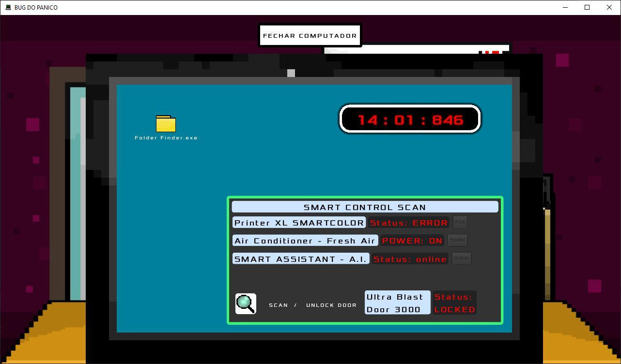Select the Printer XL SMARTCOLOR label

(x=299, y=223)
